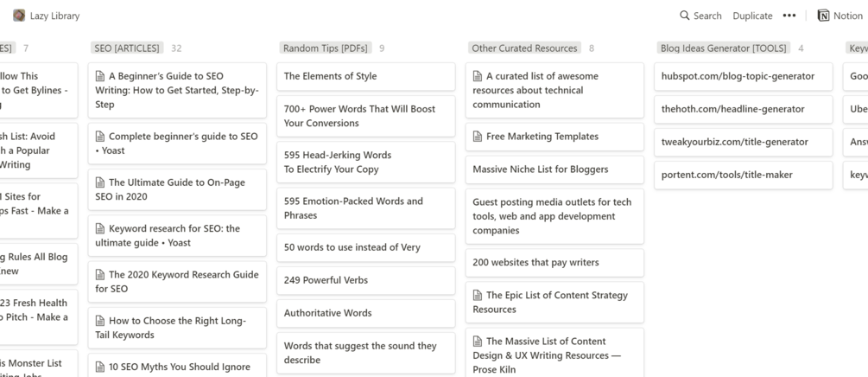The height and width of the screenshot is (377, 868).
Task: Click the Lazy Library page icon
Action: [x=19, y=16]
